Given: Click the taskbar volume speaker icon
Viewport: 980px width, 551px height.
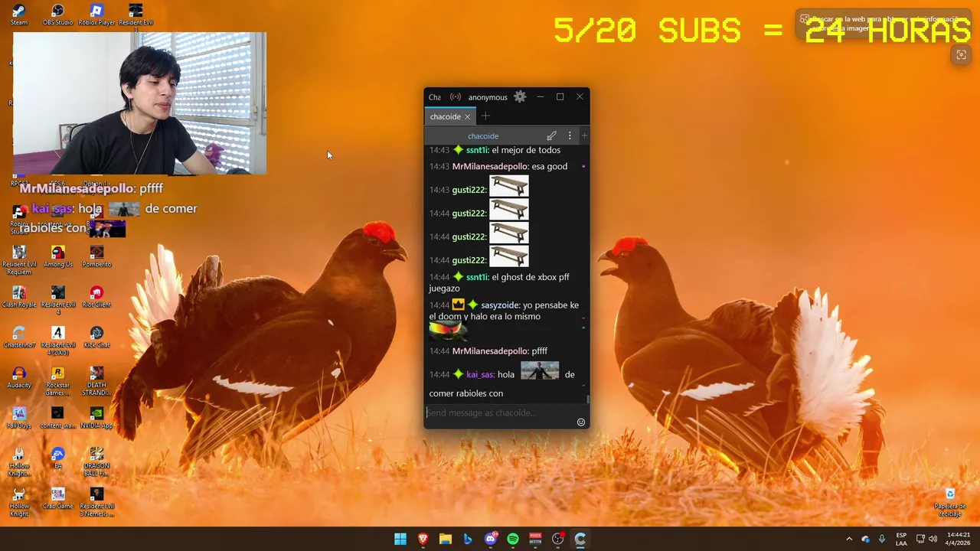Looking at the screenshot, I should click(933, 539).
